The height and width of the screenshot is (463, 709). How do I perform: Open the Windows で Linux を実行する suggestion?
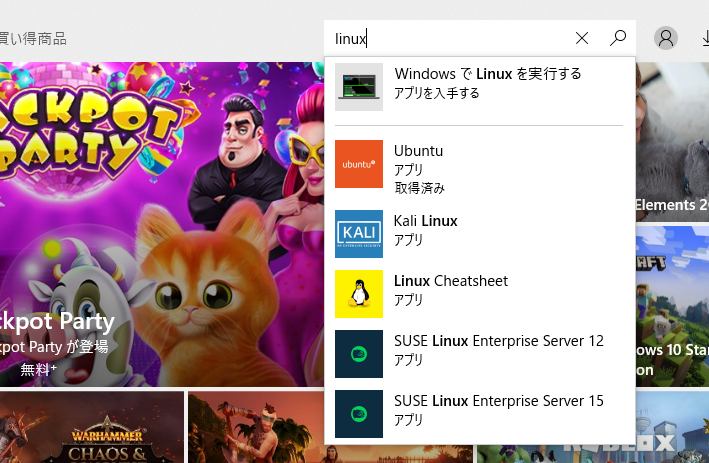click(480, 87)
